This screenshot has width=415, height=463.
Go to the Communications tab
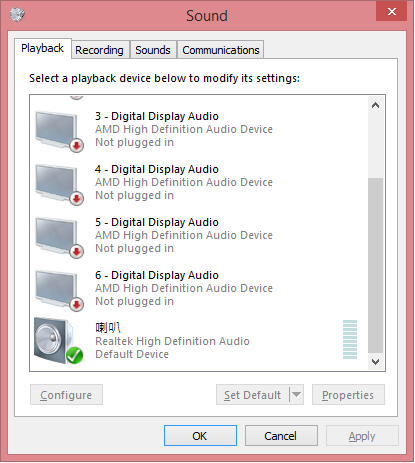[220, 50]
